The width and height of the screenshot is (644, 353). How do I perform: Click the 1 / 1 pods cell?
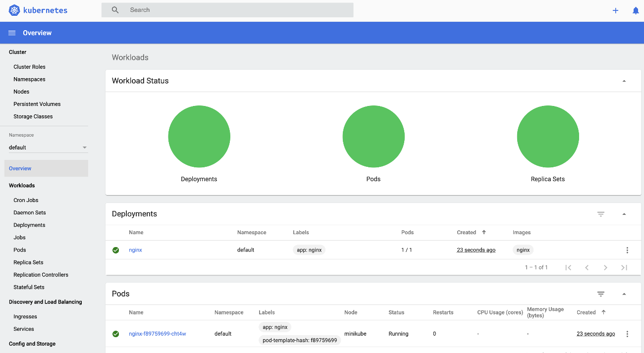pos(407,250)
